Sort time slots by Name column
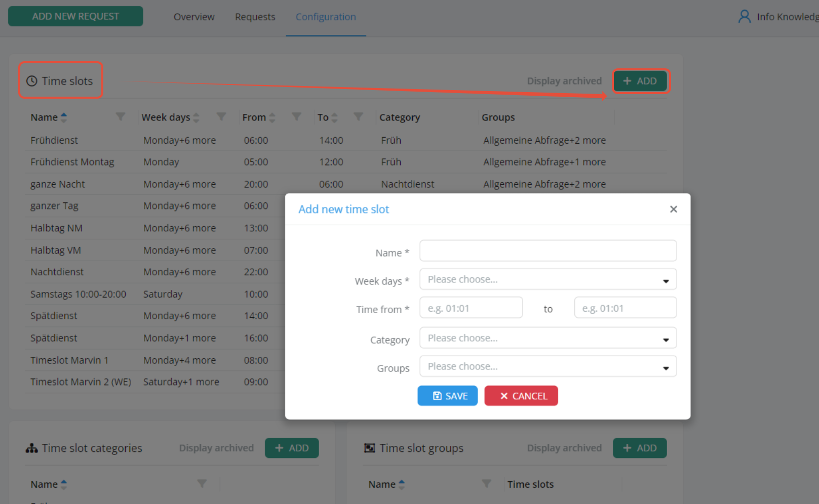 tap(64, 117)
